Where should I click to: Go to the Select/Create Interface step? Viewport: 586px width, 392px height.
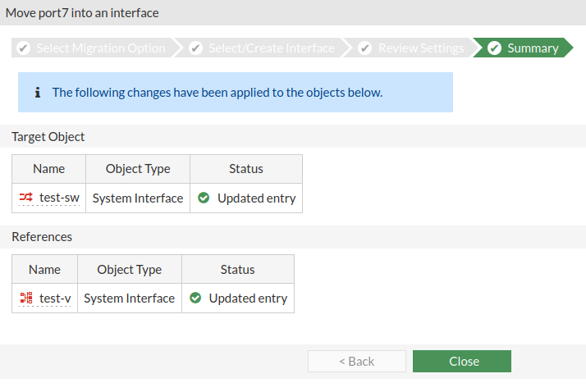tap(271, 48)
